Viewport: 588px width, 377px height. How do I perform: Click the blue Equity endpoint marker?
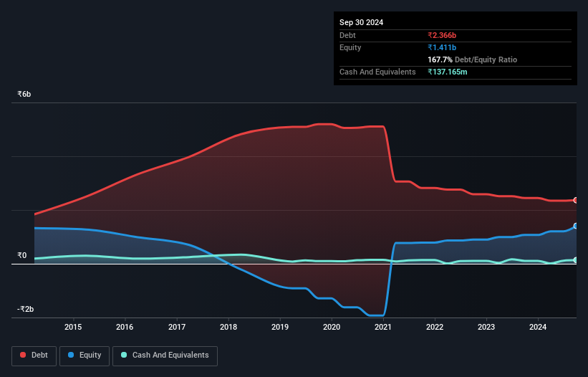click(x=576, y=226)
